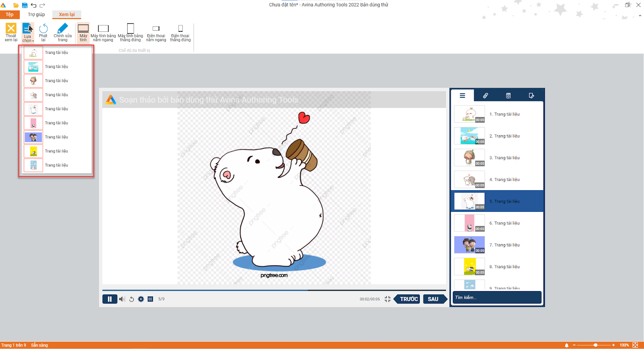Select Máy tính device mode

(83, 33)
